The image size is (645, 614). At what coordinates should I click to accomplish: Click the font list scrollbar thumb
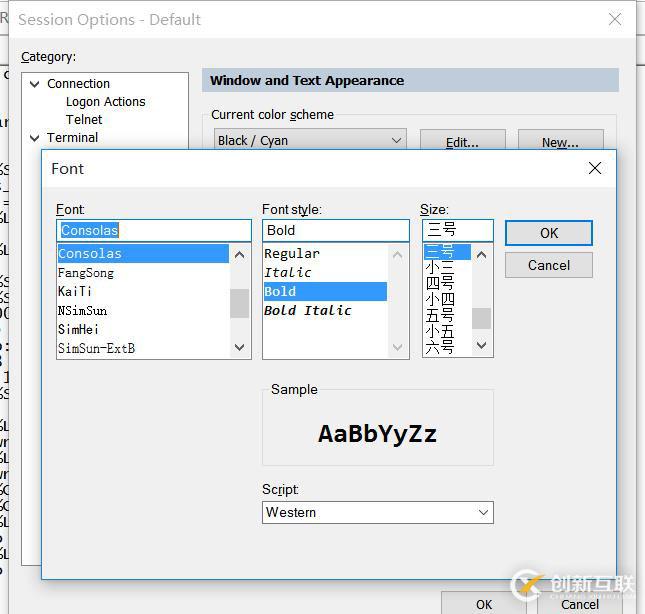point(239,304)
